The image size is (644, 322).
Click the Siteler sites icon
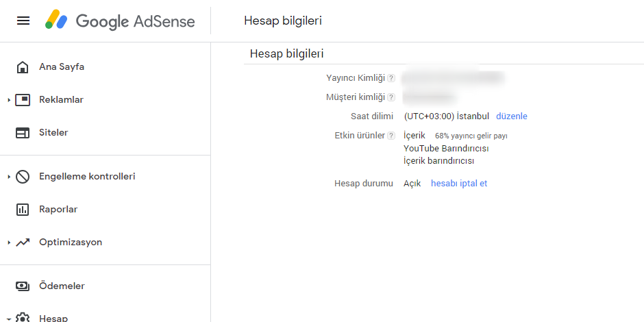coord(23,133)
